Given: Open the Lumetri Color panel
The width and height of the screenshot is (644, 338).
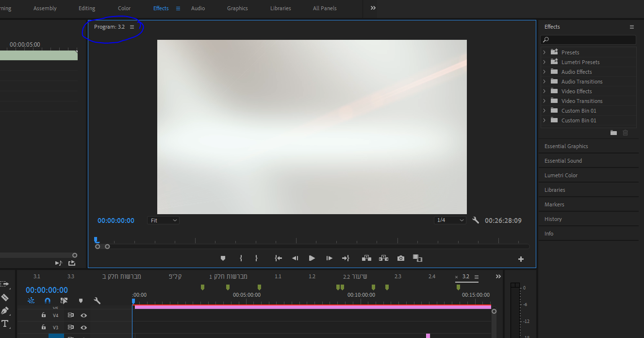Looking at the screenshot, I should [561, 175].
